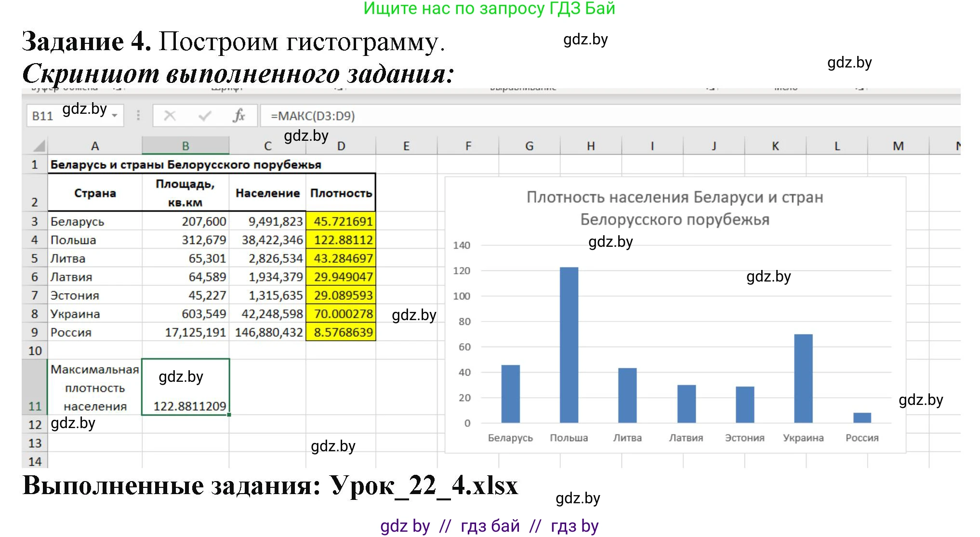Image resolution: width=980 pixels, height=537 pixels.
Task: Click the Insert Function (fx) icon
Action: tap(239, 116)
